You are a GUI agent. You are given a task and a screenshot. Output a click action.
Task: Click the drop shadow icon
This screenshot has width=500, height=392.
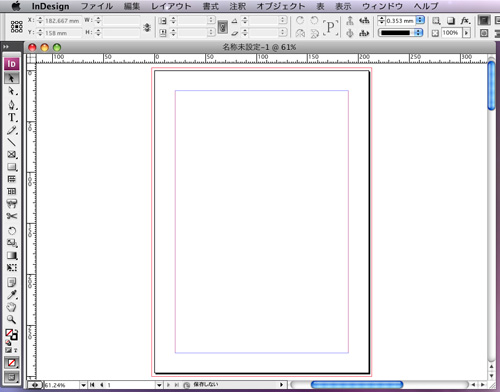pos(451,21)
